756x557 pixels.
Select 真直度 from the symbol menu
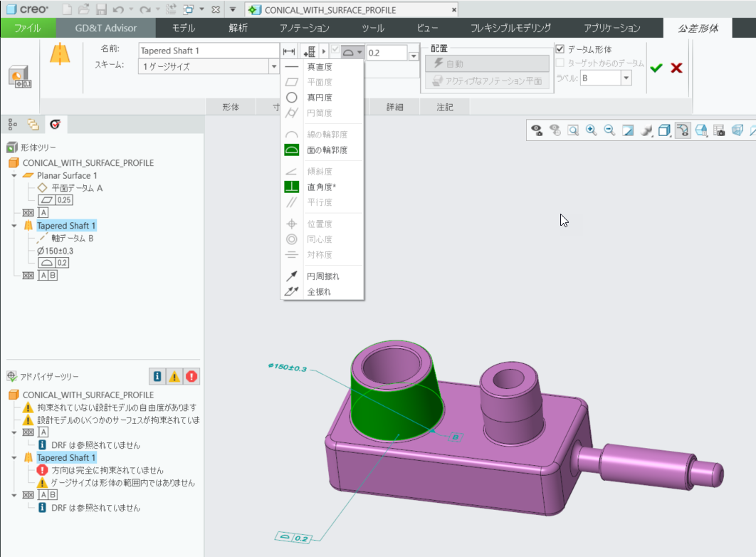[x=322, y=66]
